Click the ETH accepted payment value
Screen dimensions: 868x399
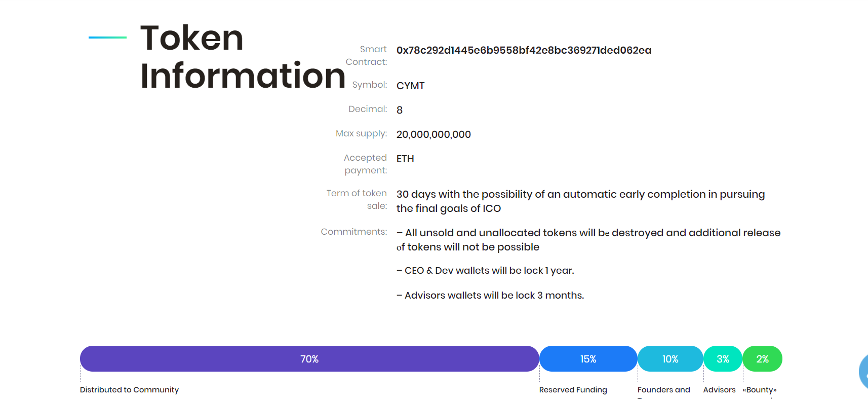click(x=405, y=159)
